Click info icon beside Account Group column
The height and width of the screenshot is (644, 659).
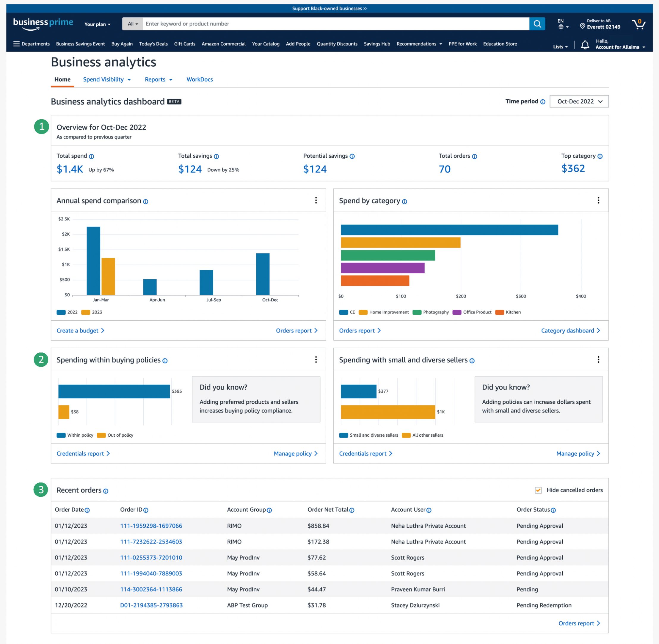point(269,510)
